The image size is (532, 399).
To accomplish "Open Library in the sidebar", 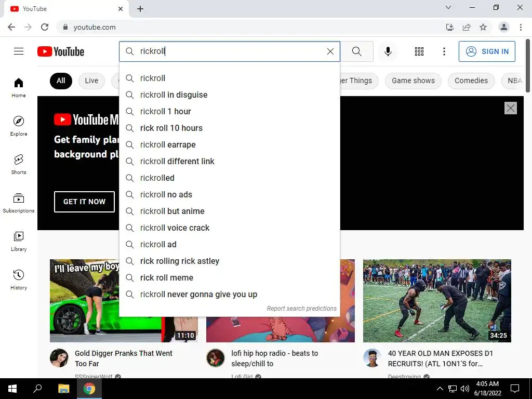I will pyautogui.click(x=19, y=241).
